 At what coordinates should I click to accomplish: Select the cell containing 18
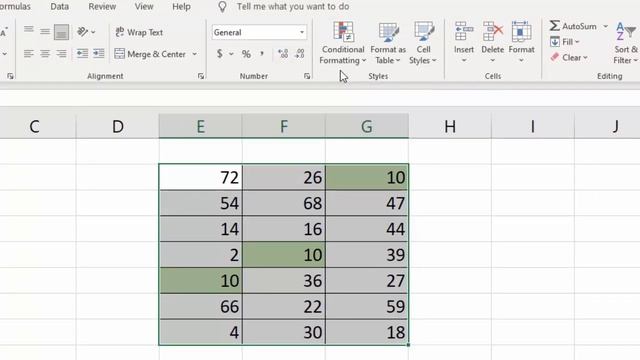pyautogui.click(x=367, y=332)
